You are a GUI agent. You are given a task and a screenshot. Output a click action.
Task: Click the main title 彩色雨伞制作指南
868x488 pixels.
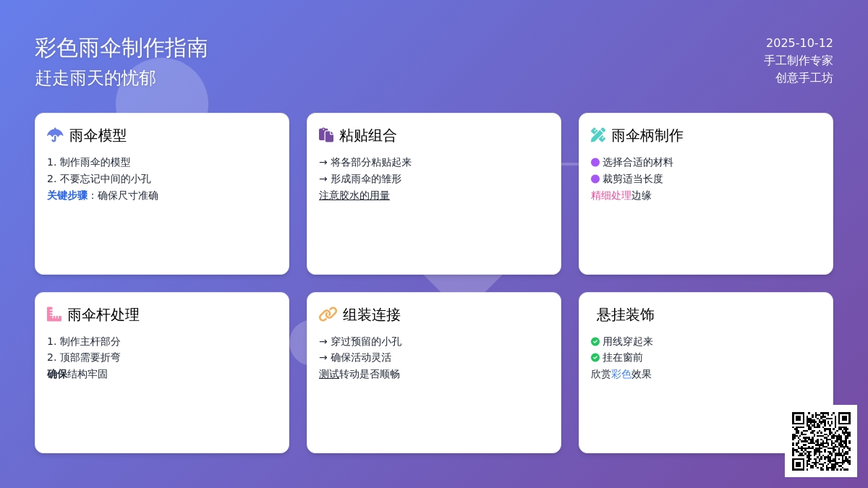[122, 48]
